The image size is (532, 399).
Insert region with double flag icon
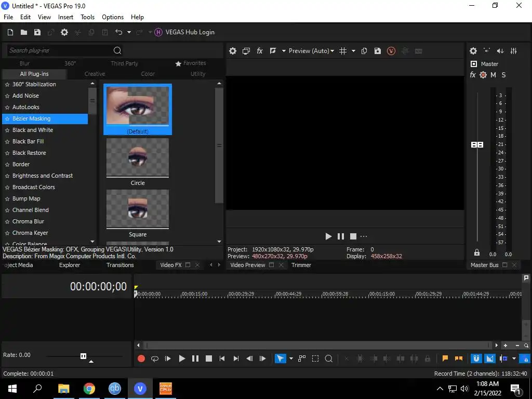coord(459,358)
